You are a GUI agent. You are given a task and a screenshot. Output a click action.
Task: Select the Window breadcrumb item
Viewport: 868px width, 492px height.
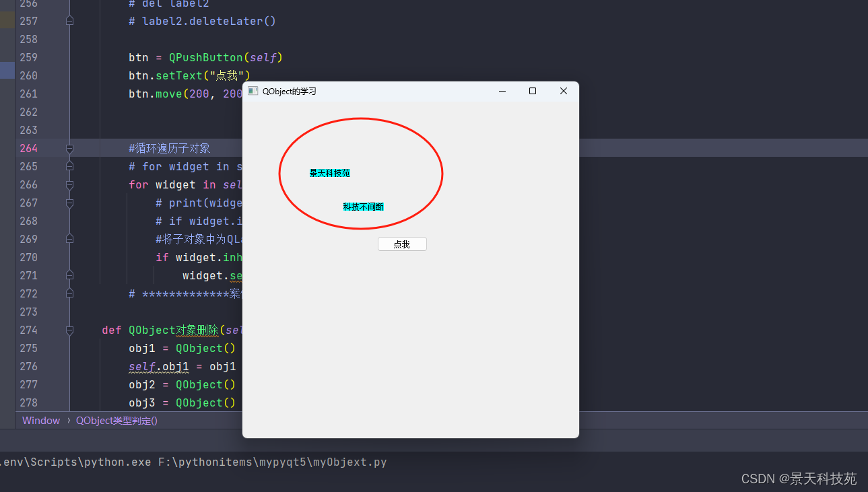41,421
